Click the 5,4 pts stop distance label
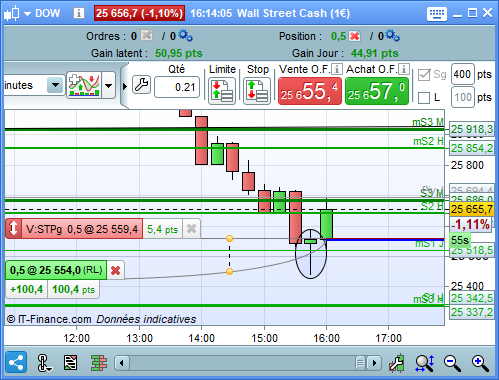The height and width of the screenshot is (380, 499). (x=162, y=229)
